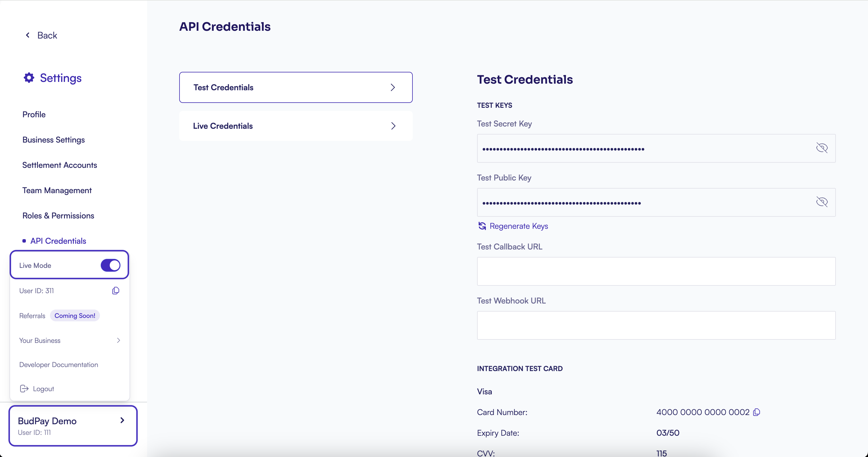The image size is (868, 457).
Task: Click the Settings gear icon
Action: click(29, 78)
